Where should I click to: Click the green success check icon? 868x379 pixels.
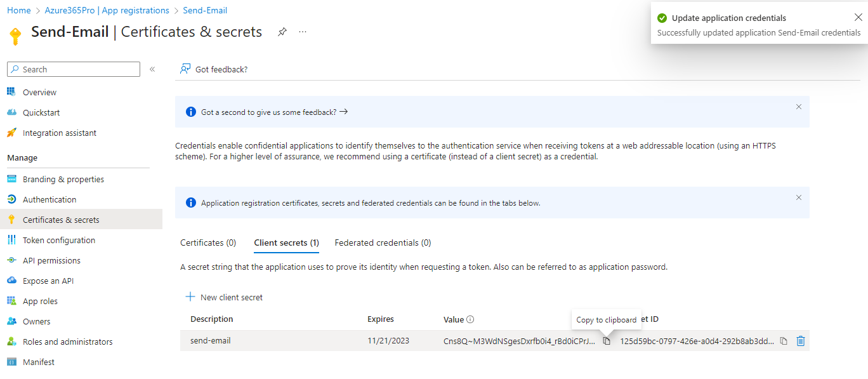662,18
